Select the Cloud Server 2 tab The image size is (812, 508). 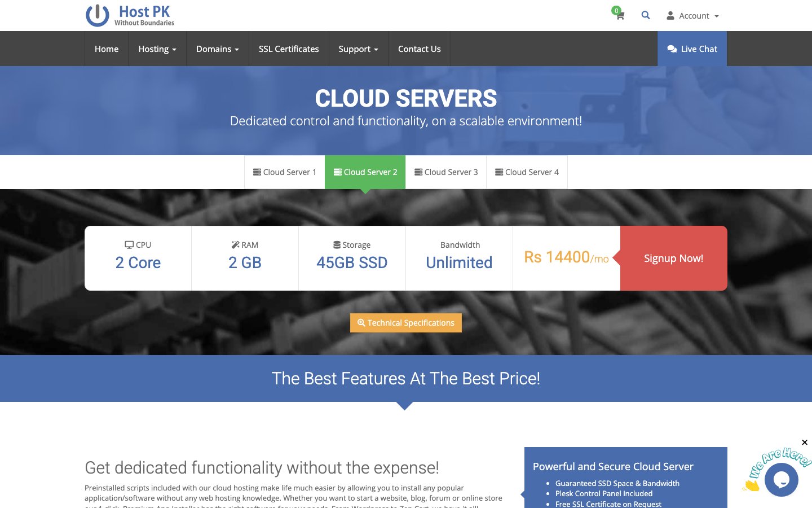365,172
